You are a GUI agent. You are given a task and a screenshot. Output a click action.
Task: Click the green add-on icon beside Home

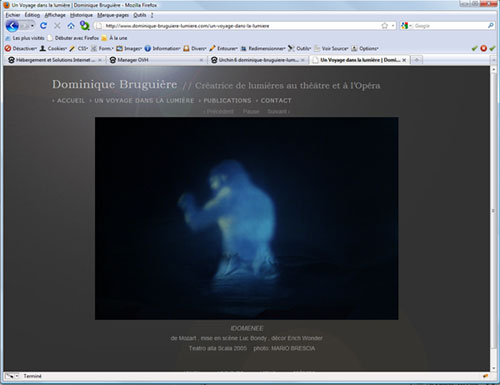[85, 25]
